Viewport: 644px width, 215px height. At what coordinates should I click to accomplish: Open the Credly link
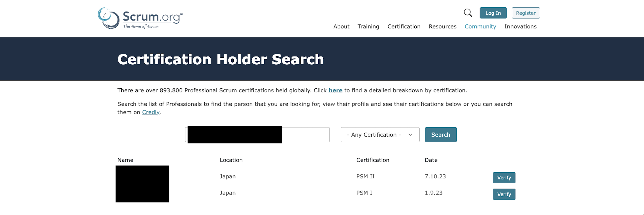[150, 112]
